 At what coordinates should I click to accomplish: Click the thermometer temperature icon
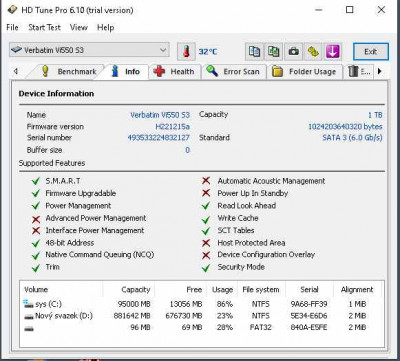click(x=186, y=52)
